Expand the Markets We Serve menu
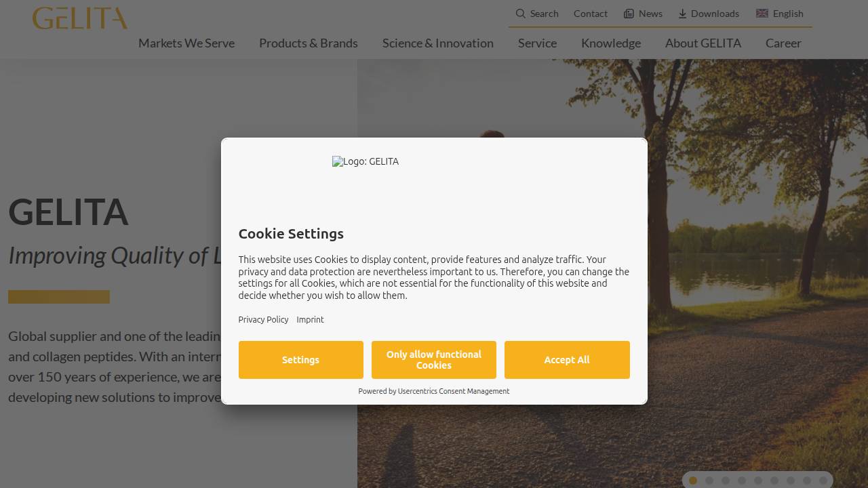 (186, 43)
